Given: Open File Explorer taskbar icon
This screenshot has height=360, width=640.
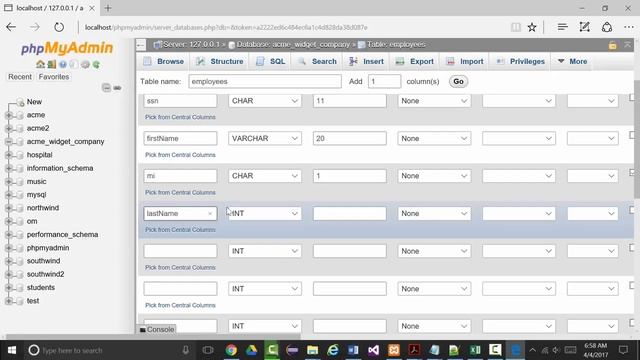Looking at the screenshot, I should coord(313,350).
